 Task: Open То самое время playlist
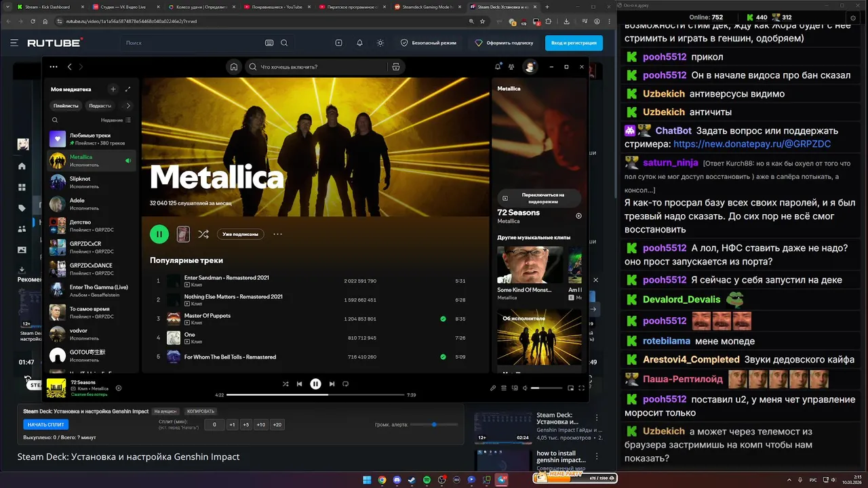coord(92,312)
